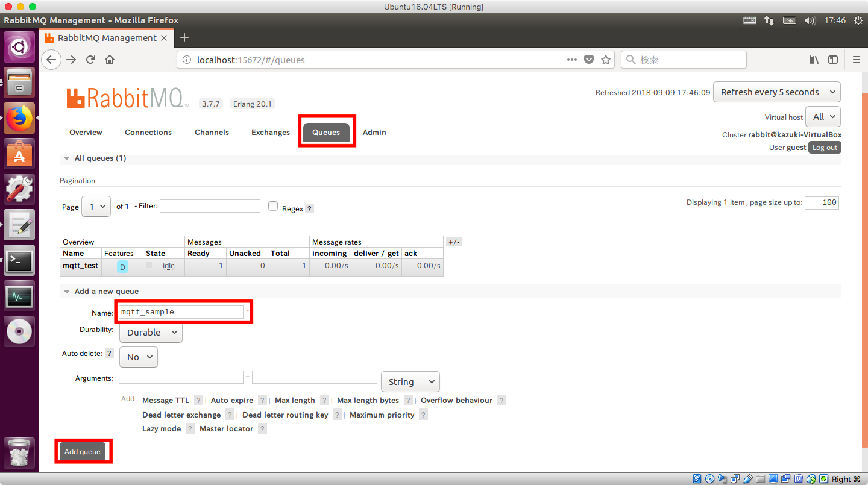Show help for Auto delete

(x=109, y=354)
